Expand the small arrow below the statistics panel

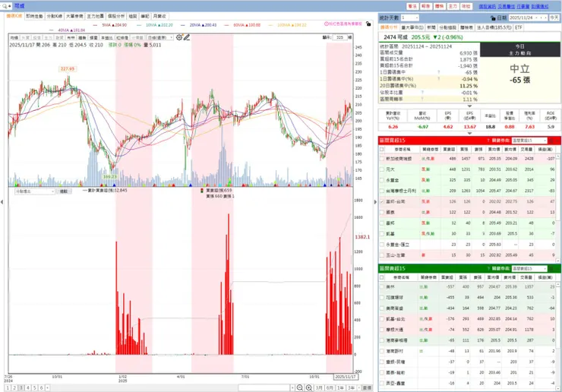(x=469, y=106)
